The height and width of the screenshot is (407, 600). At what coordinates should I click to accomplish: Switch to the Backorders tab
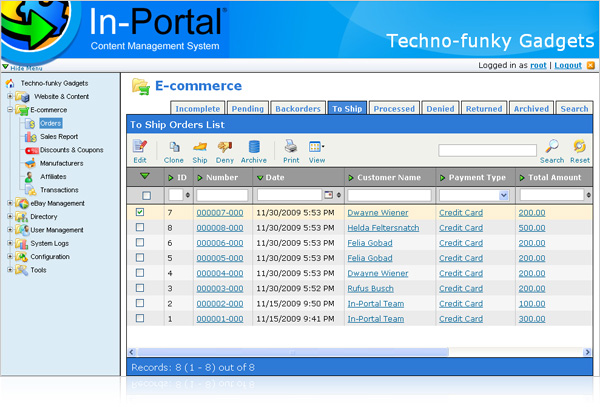click(x=298, y=108)
